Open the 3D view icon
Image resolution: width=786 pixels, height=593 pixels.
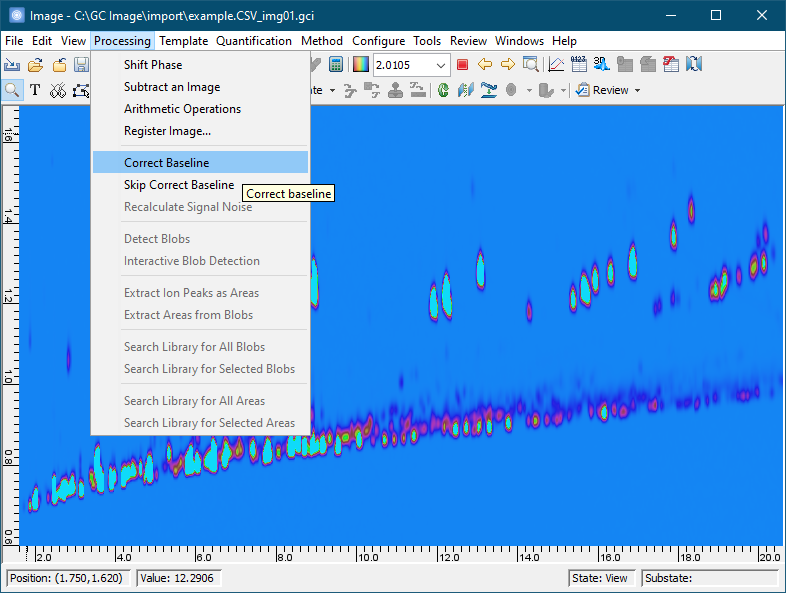coord(601,64)
